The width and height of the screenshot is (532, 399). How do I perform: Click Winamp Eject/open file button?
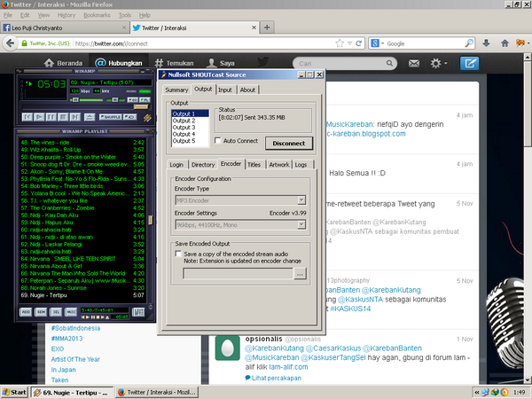(90, 117)
